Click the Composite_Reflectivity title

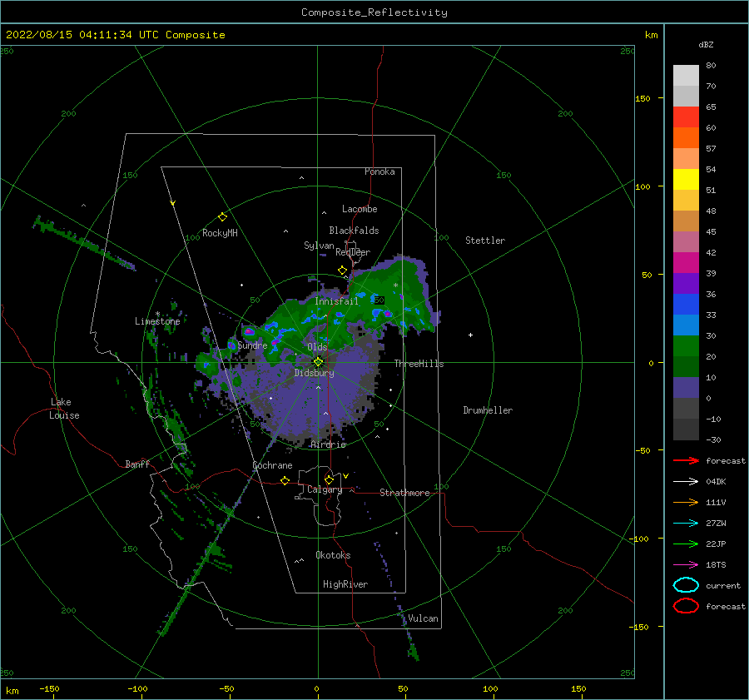point(374,12)
